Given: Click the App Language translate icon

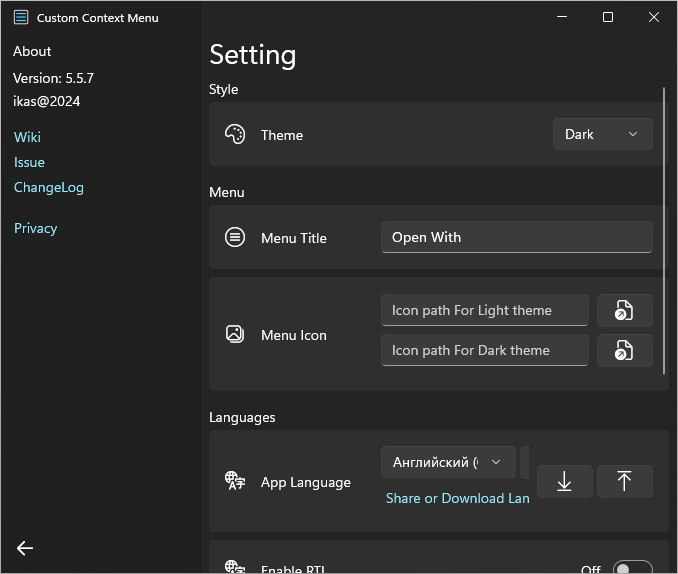Looking at the screenshot, I should point(235,482).
